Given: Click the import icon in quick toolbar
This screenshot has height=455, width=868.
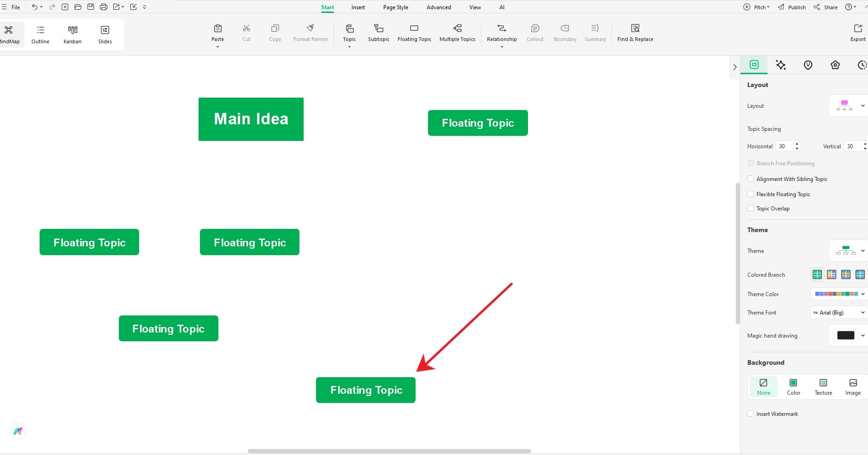Looking at the screenshot, I should click(x=134, y=7).
